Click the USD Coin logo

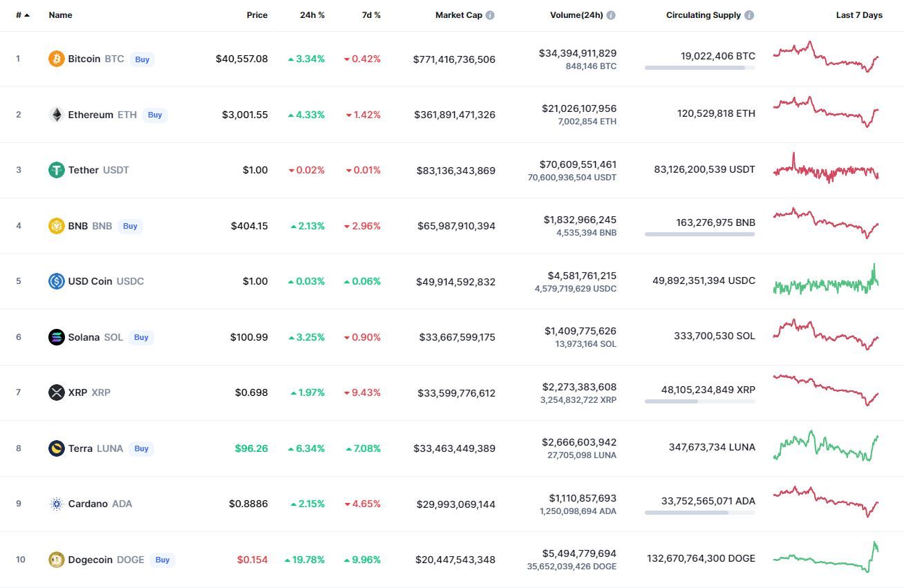coord(57,281)
